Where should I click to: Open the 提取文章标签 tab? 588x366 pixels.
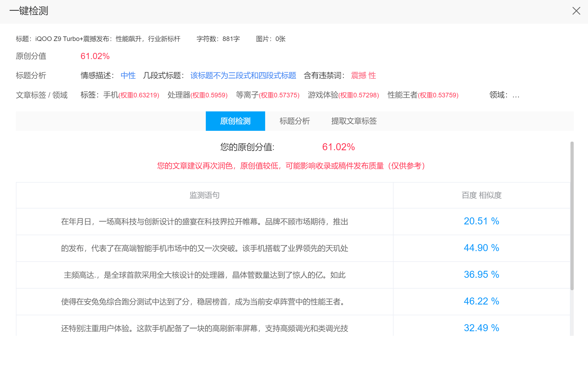(354, 121)
